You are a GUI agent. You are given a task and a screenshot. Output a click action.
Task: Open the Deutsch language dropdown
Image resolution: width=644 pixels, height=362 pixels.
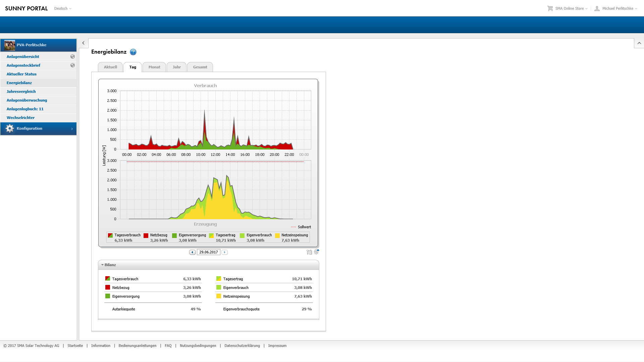click(63, 8)
